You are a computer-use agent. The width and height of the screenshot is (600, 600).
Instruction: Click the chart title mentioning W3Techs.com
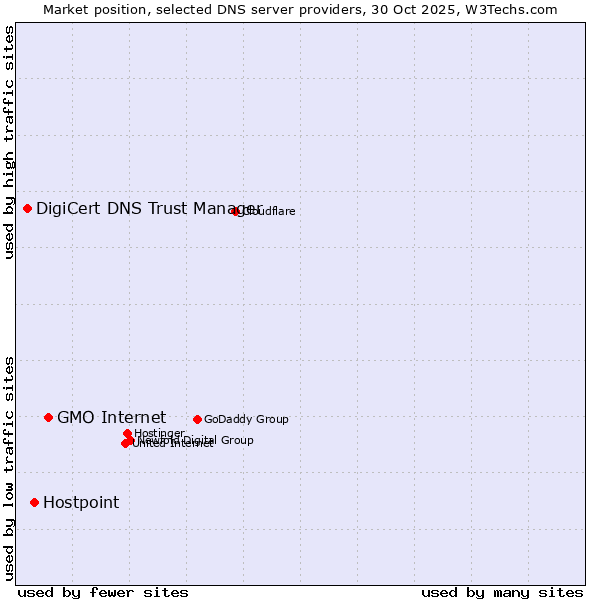[x=300, y=9]
